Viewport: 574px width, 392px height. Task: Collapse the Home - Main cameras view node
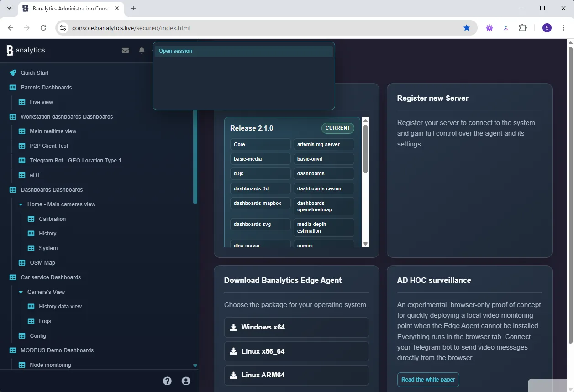[x=21, y=204]
